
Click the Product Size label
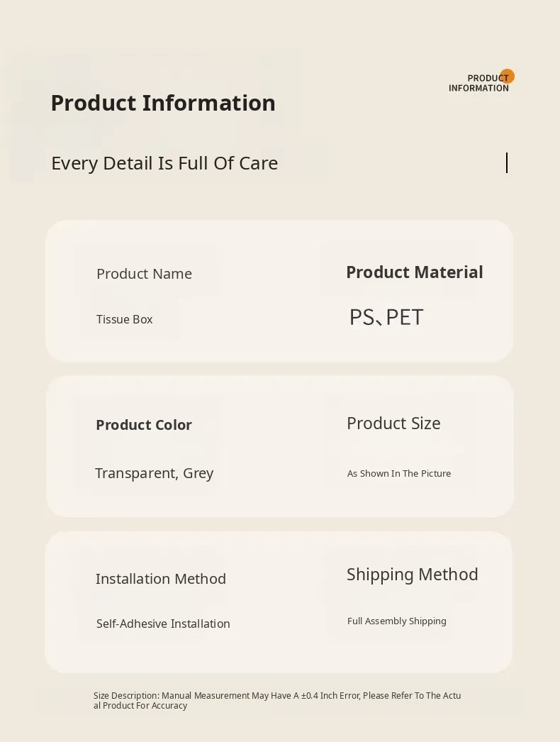click(x=393, y=423)
